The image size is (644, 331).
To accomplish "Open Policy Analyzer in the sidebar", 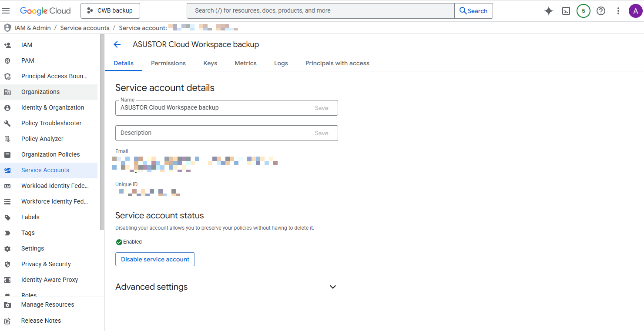I will point(49,139).
